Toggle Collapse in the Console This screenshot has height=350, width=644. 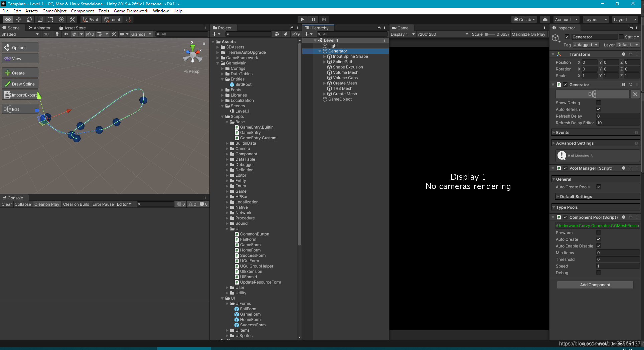point(23,204)
